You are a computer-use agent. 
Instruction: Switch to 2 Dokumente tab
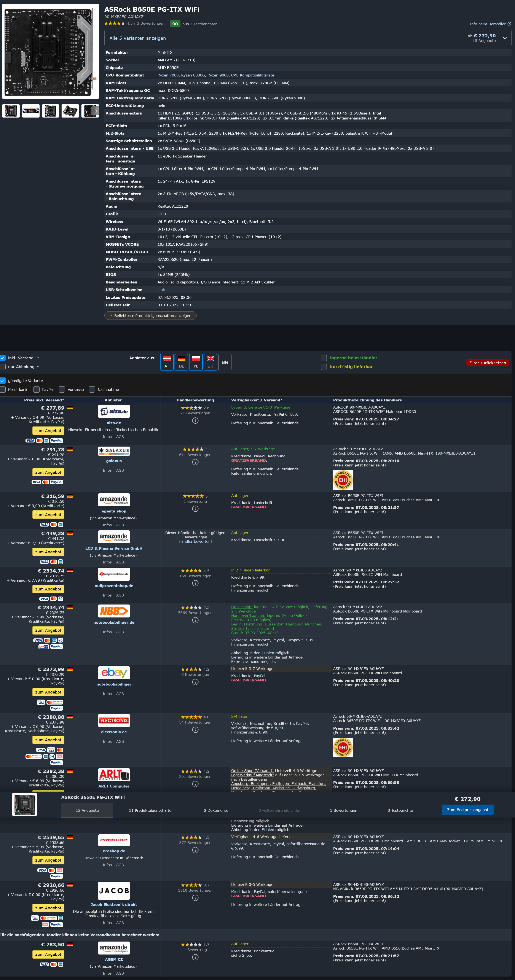point(216,810)
